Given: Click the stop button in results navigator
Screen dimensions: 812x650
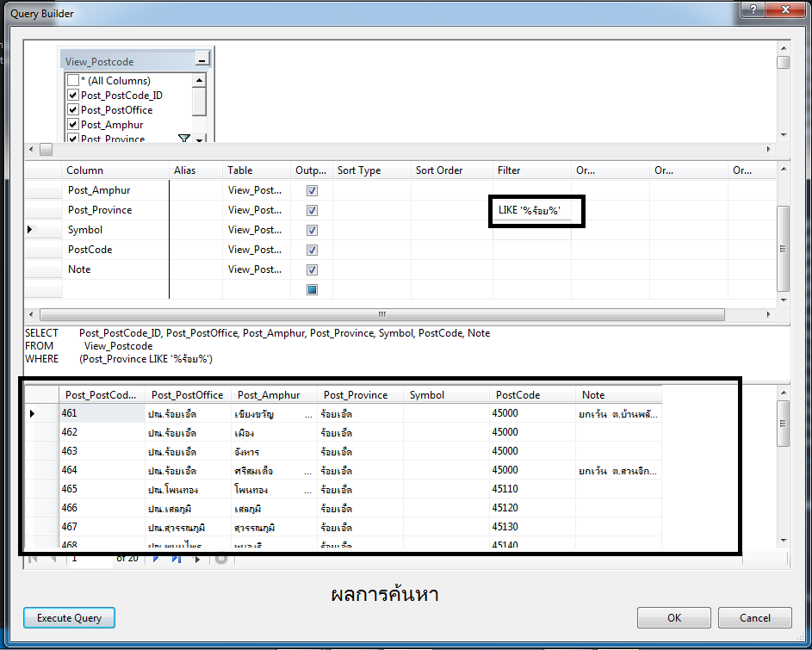Looking at the screenshot, I should pos(220,559).
